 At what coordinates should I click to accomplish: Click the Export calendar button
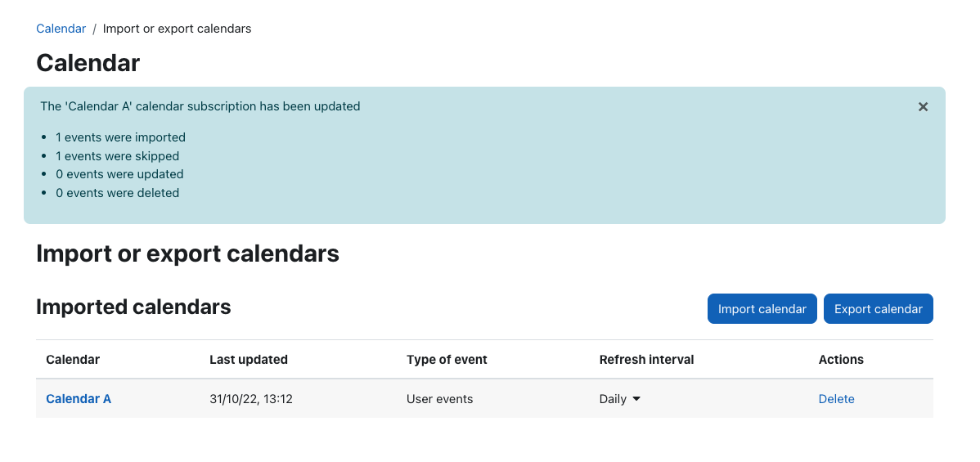[878, 309]
